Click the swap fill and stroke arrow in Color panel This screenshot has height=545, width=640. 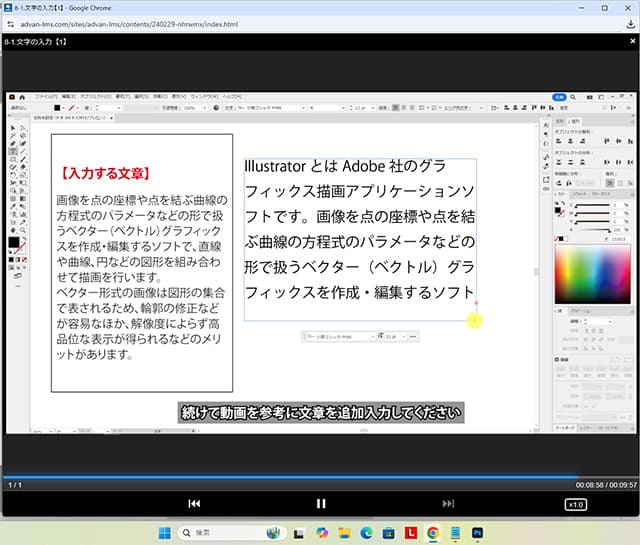[x=562, y=203]
